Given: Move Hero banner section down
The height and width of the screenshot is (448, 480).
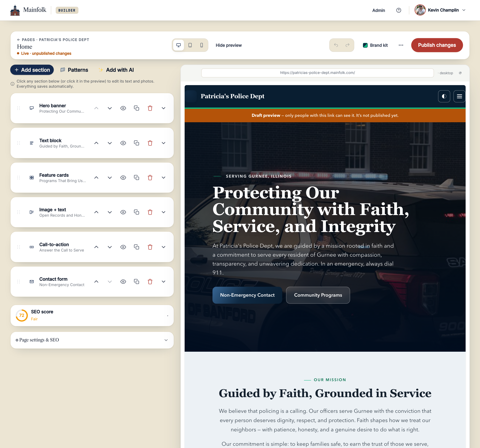Looking at the screenshot, I should click(x=110, y=108).
